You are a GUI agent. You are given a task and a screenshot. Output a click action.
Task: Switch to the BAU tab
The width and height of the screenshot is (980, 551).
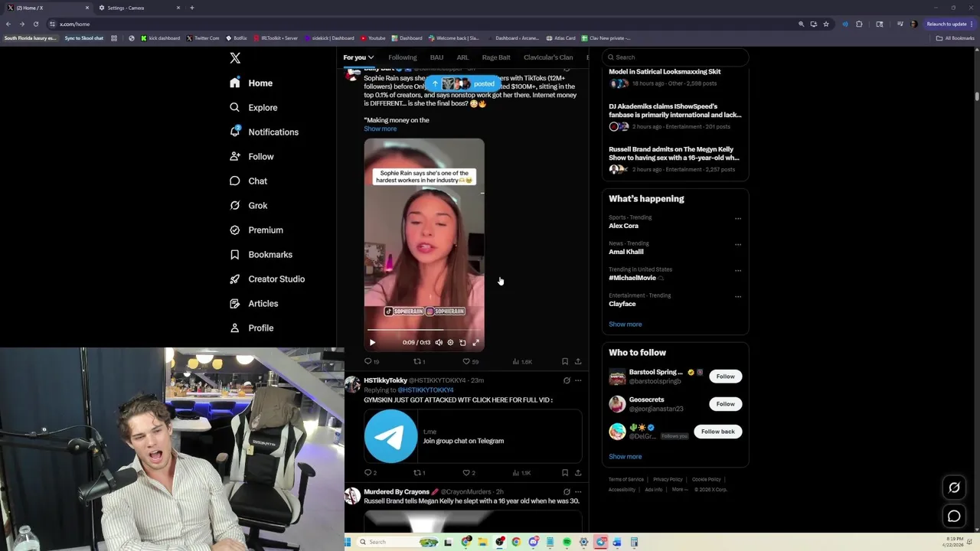(436, 57)
